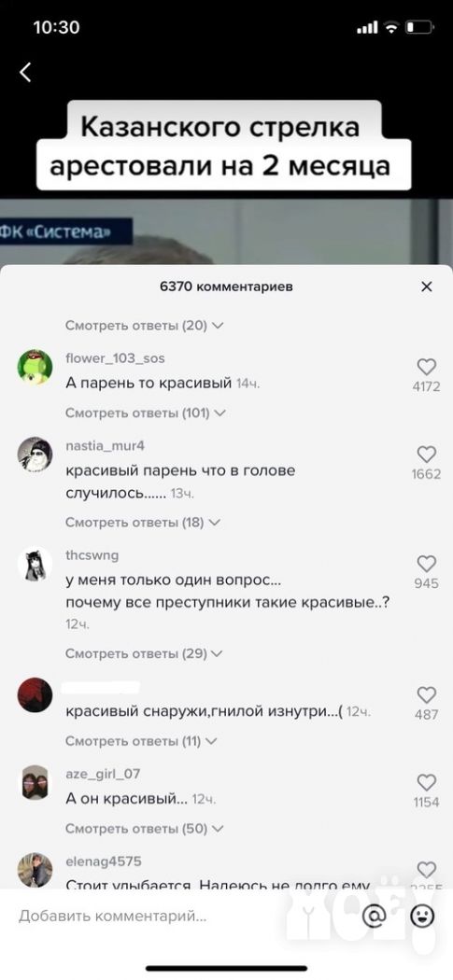This screenshot has width=453, height=980.
Task: Show the 20 replies at list top
Action: pos(144,325)
